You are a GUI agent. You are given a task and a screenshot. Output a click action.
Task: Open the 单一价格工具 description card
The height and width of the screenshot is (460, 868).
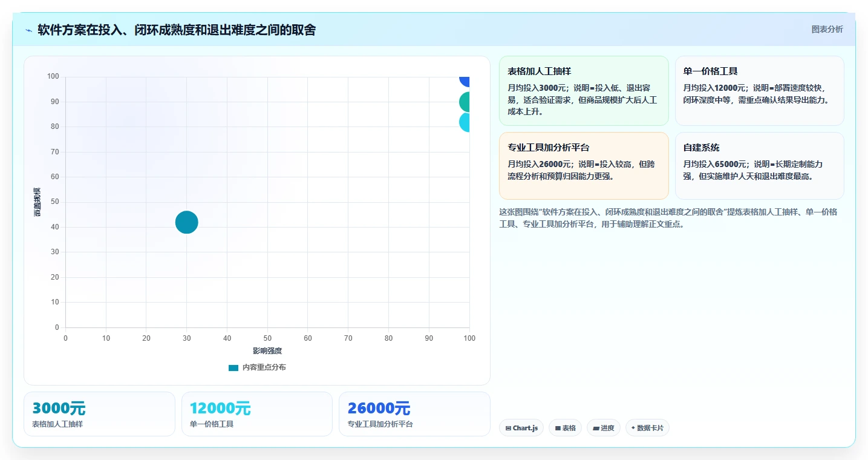tap(759, 91)
